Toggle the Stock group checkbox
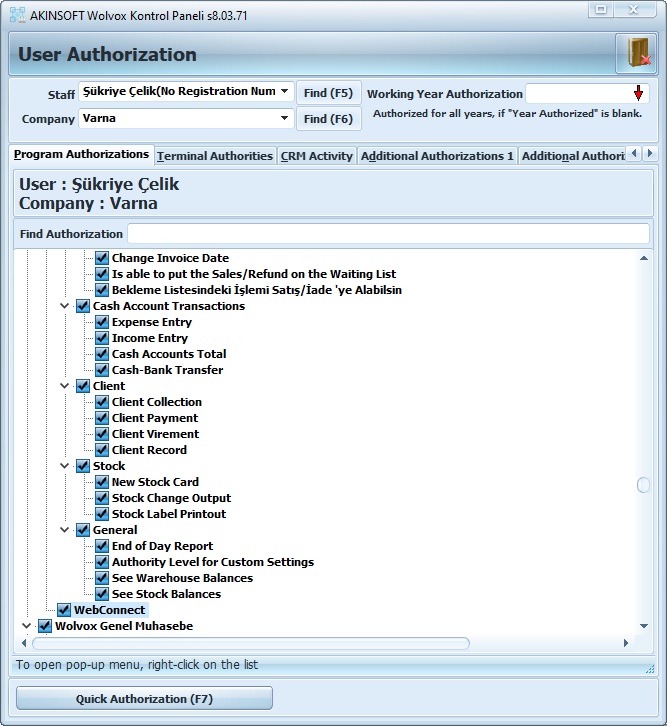The image size is (667, 726). tap(83, 466)
